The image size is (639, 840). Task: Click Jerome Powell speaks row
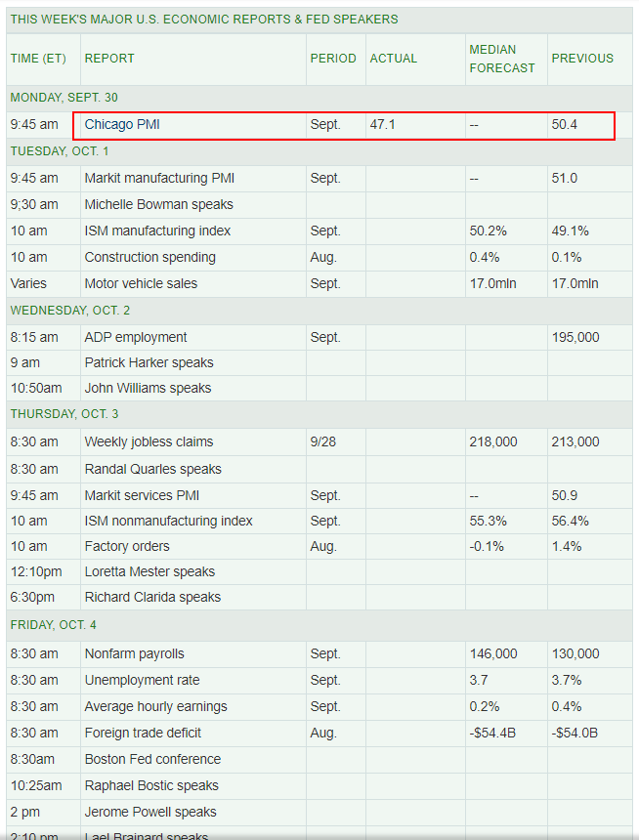click(319, 812)
